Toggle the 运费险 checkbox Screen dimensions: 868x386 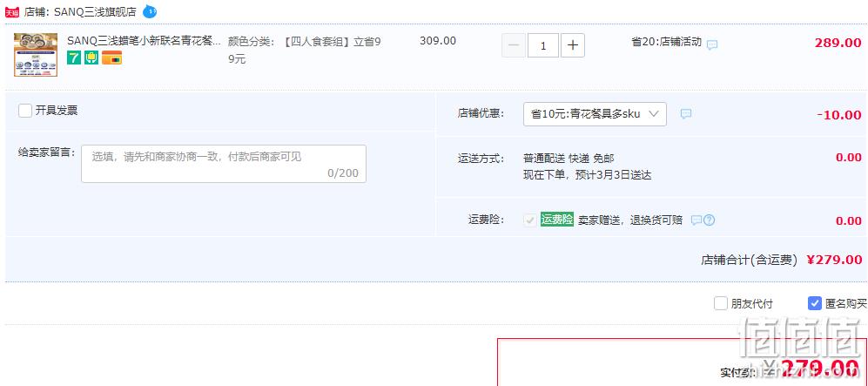point(530,220)
